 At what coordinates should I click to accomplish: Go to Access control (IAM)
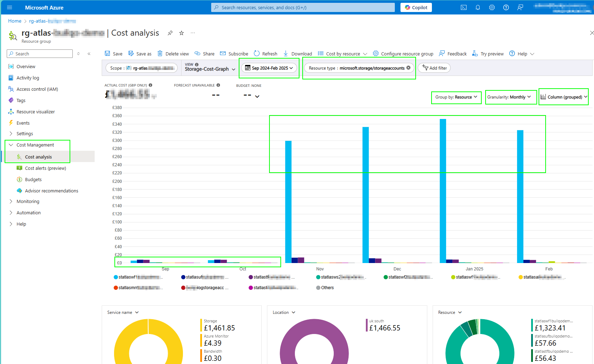pyautogui.click(x=37, y=89)
